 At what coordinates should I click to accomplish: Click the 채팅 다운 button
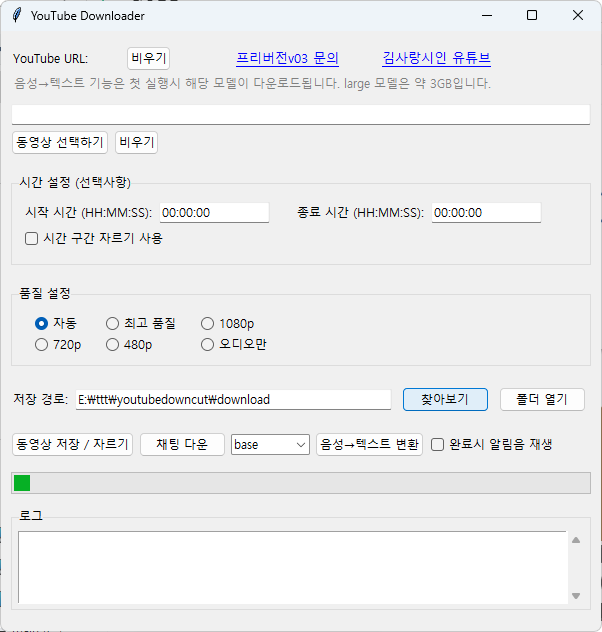click(182, 445)
